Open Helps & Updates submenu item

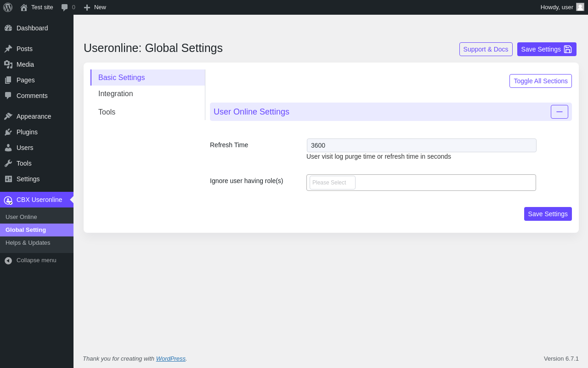tap(37, 243)
